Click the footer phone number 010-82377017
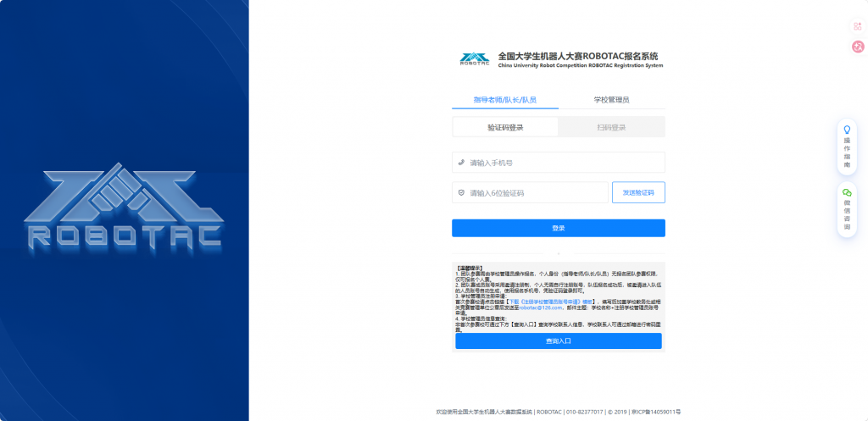Viewport: 868px width, 421px height. [x=584, y=413]
